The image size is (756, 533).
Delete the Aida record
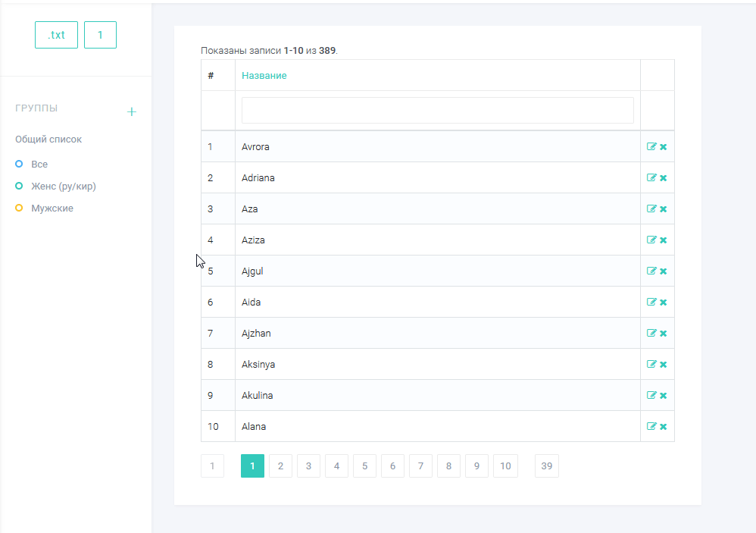click(664, 303)
